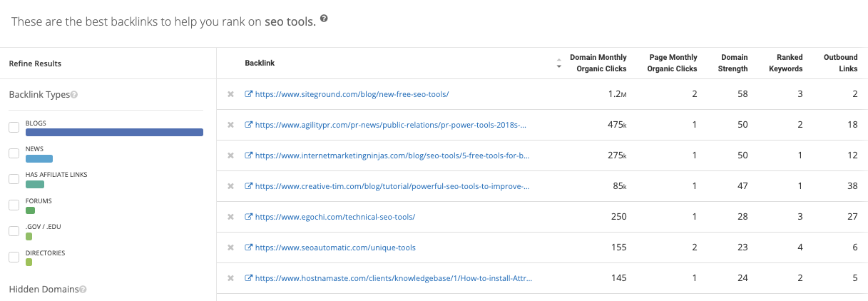The height and width of the screenshot is (301, 868).
Task: Select the blue BLOGS bar
Action: pyautogui.click(x=114, y=132)
